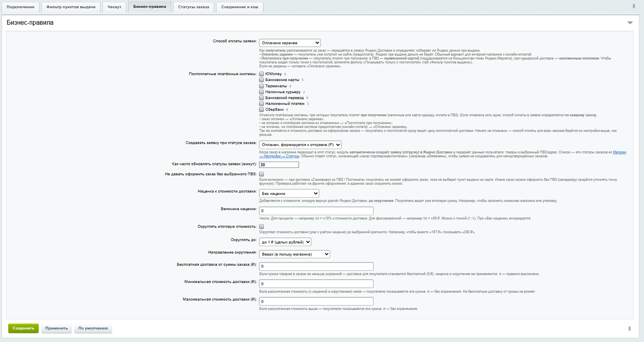Enable Банковский перевод checkbox
Image resolution: width=644 pixels, height=342 pixels.
261,98
